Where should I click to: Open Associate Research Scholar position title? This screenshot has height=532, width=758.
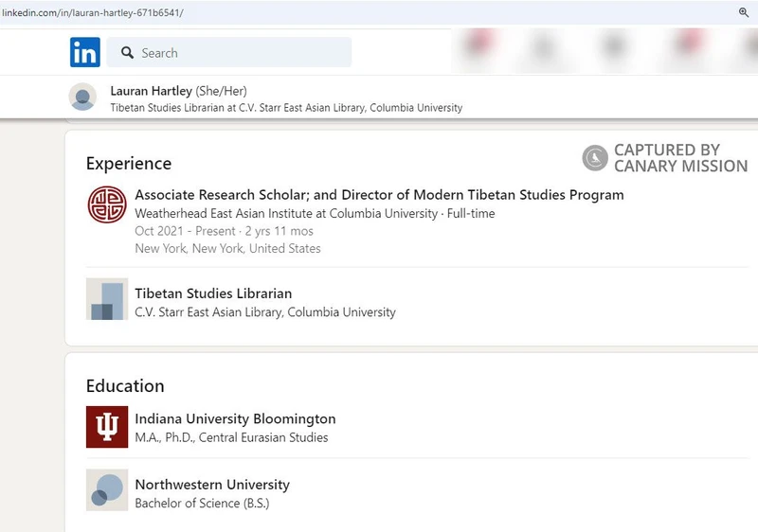coord(379,195)
